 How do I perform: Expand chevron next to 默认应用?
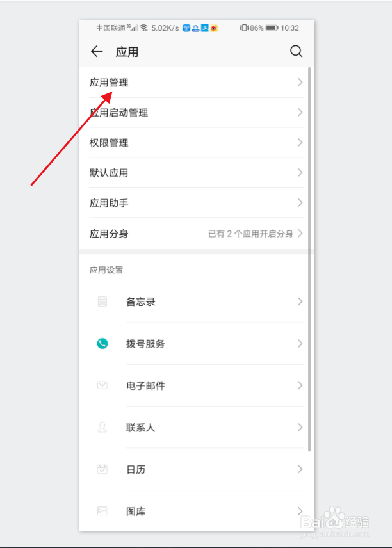click(x=300, y=172)
